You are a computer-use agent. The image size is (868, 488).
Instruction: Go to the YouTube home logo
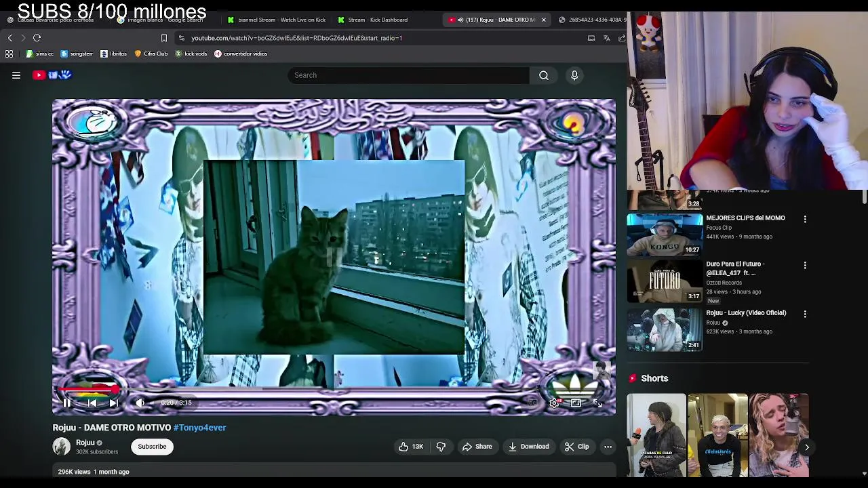pyautogui.click(x=52, y=75)
